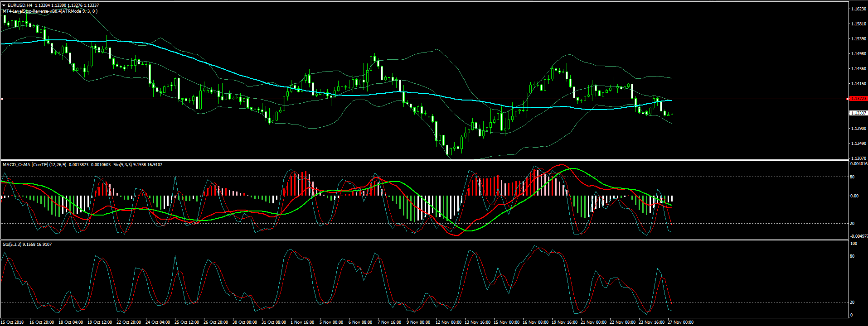
Task: Select the red horizontal line on the price chart
Action: pos(424,99)
